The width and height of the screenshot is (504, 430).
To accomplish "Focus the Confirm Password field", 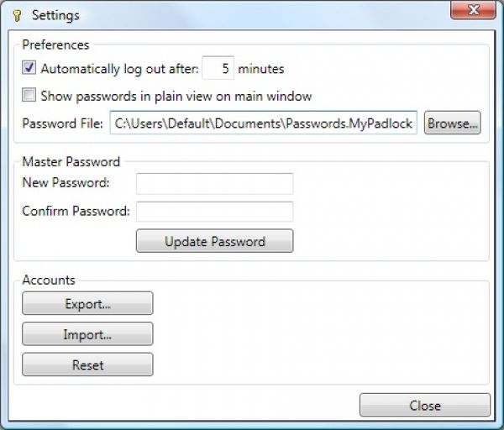I will (x=214, y=211).
